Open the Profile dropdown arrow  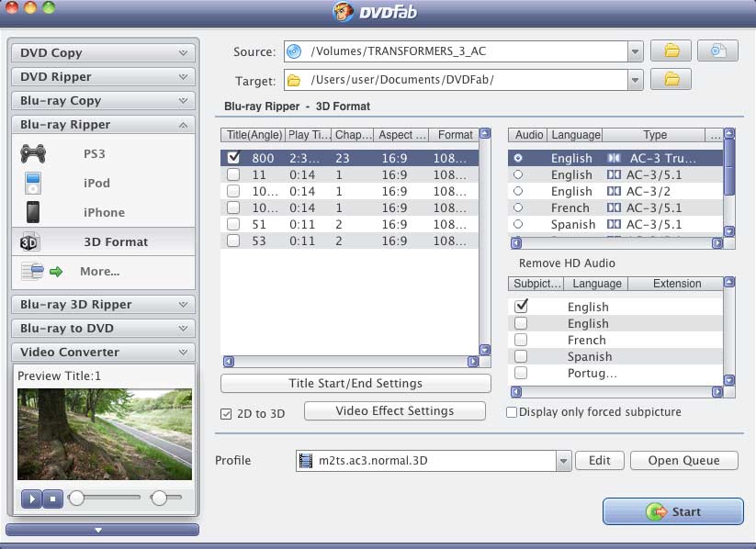[x=563, y=461]
